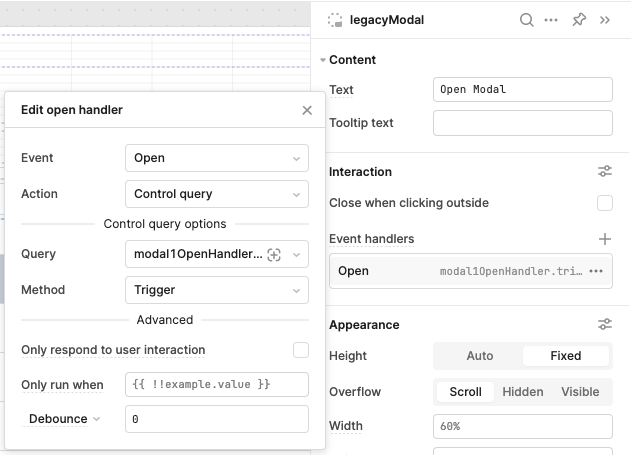Viewport: 631px width, 455px height.
Task: Click the search icon in inspector header
Action: tap(526, 20)
